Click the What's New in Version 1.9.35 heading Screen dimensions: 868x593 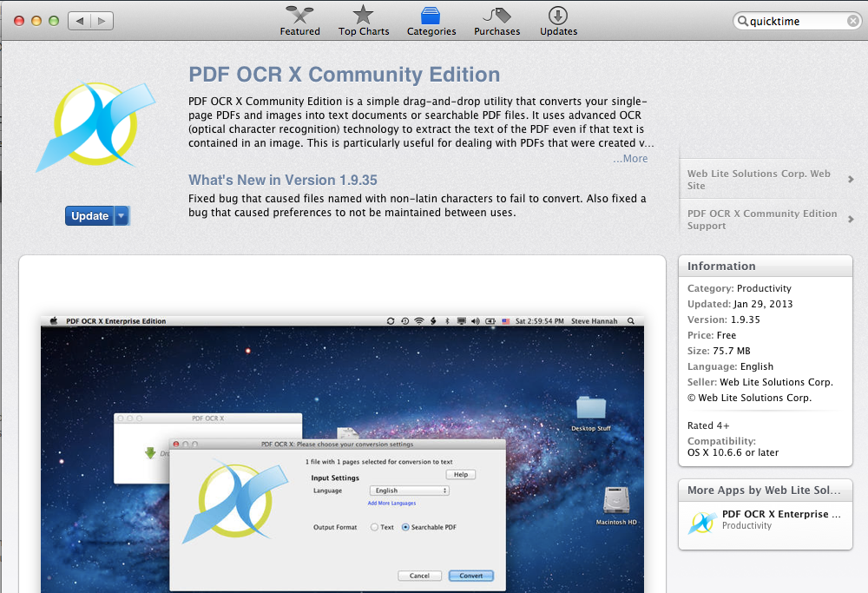pyautogui.click(x=283, y=180)
